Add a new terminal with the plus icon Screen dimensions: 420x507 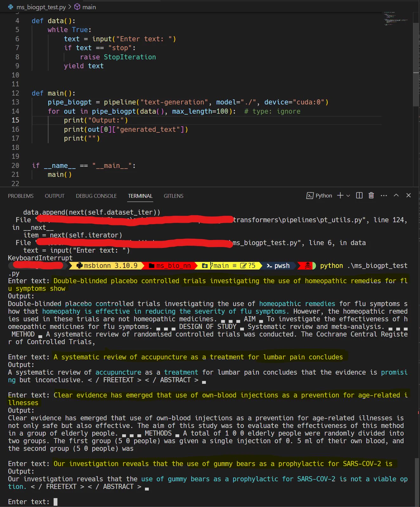340,196
